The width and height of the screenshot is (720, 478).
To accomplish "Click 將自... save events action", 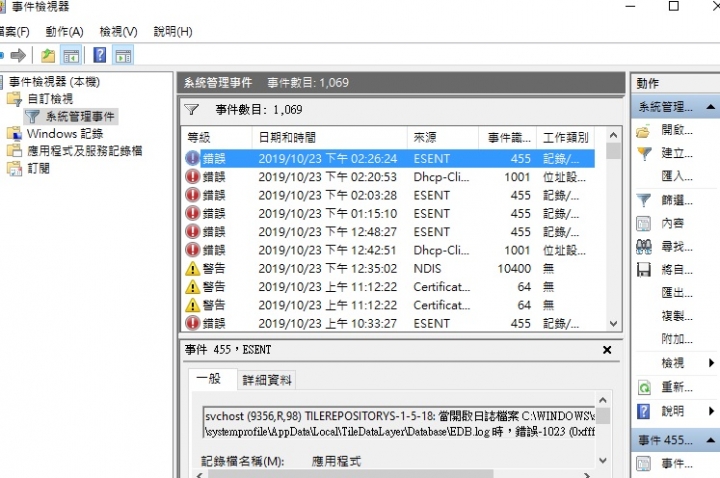I will [x=677, y=270].
